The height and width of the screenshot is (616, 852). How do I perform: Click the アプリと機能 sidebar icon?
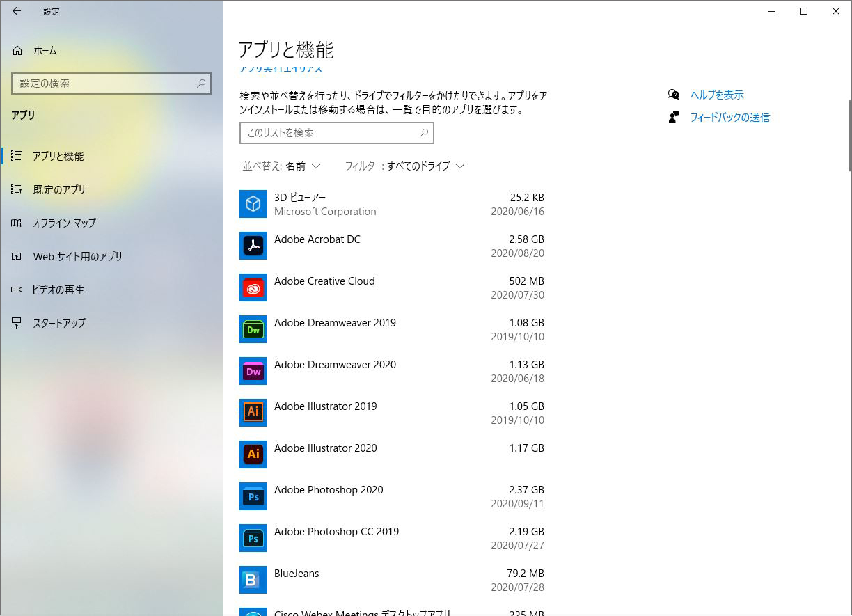[x=17, y=156]
